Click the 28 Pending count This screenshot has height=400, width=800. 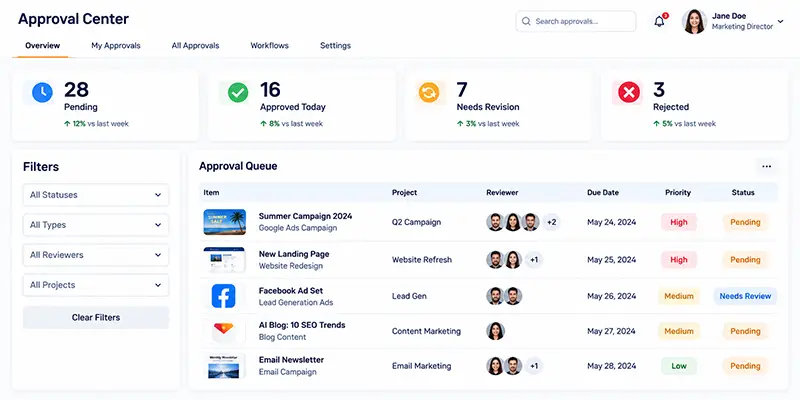77,90
